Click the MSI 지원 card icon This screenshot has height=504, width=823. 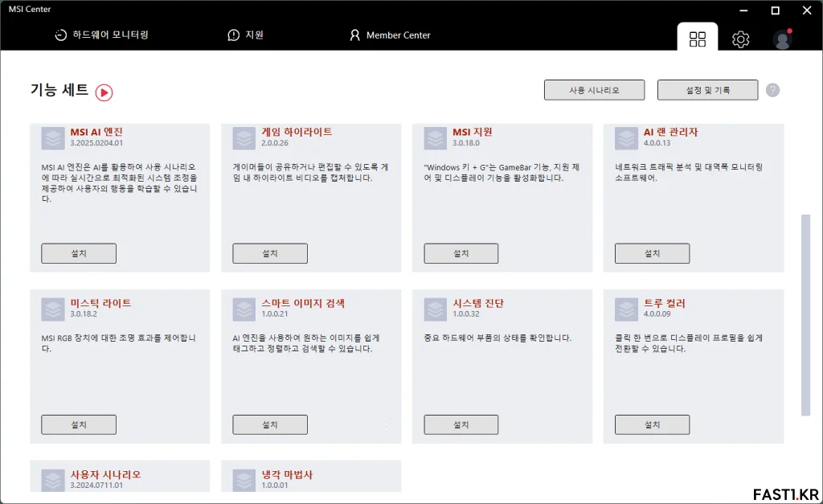[x=435, y=138]
